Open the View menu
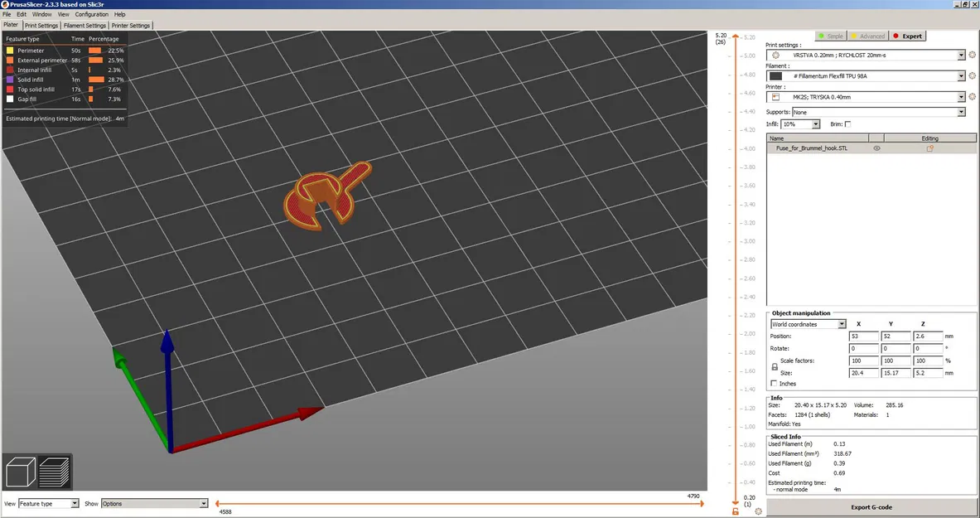The width and height of the screenshot is (980, 518). [x=64, y=14]
